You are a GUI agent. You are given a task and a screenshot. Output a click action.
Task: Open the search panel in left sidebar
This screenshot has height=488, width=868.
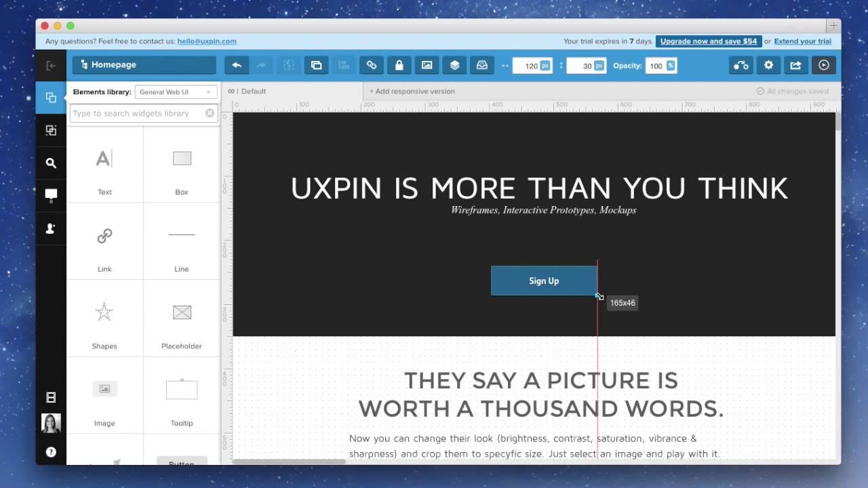[x=51, y=163]
